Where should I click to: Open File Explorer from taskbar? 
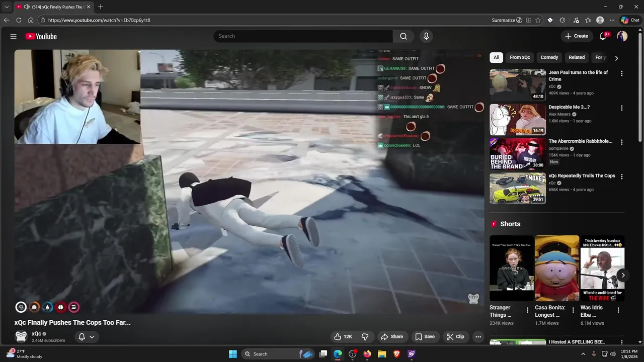382,354
